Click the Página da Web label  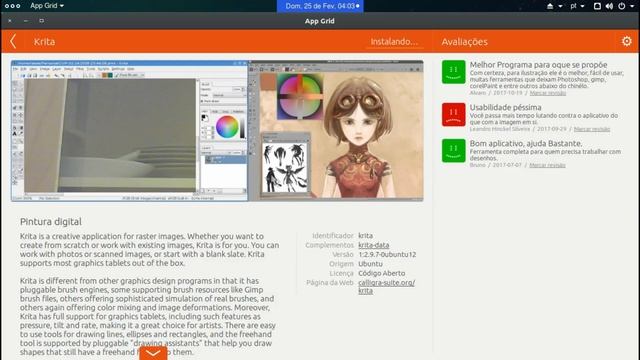click(x=330, y=282)
